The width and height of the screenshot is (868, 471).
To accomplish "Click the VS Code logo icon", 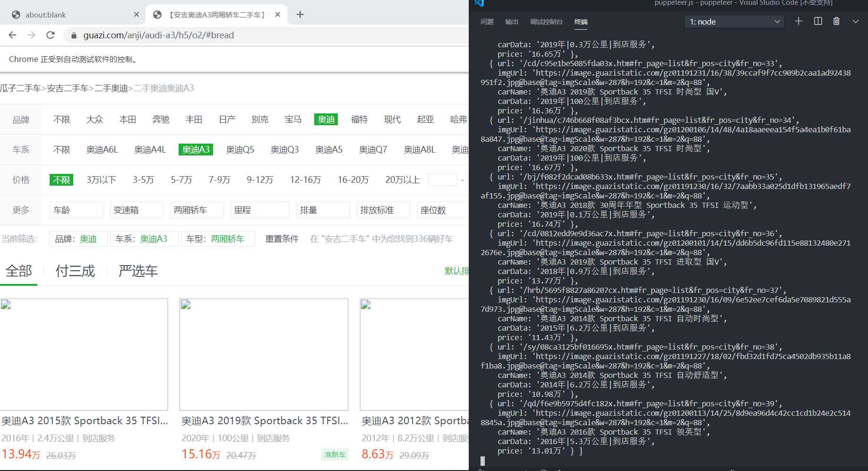I will coord(479,3).
